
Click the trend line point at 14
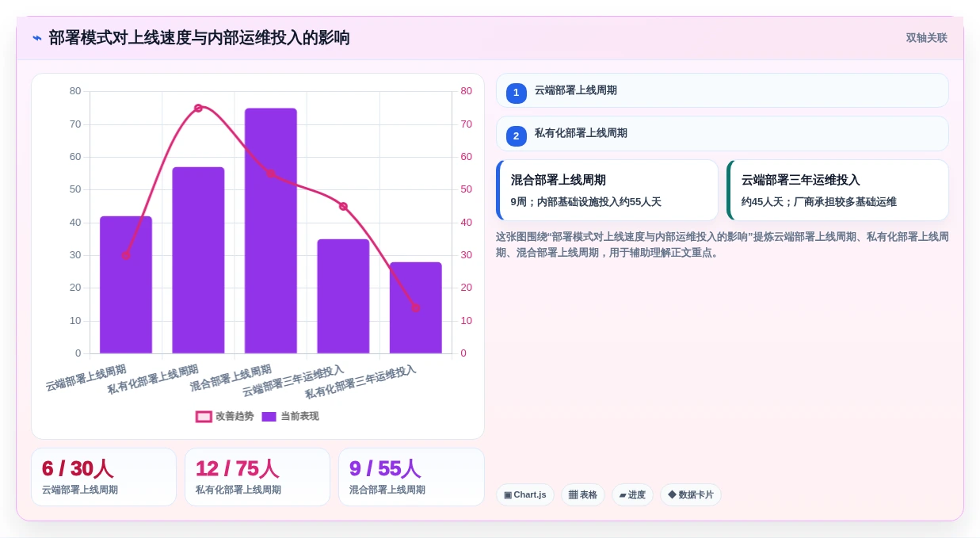[x=416, y=307]
